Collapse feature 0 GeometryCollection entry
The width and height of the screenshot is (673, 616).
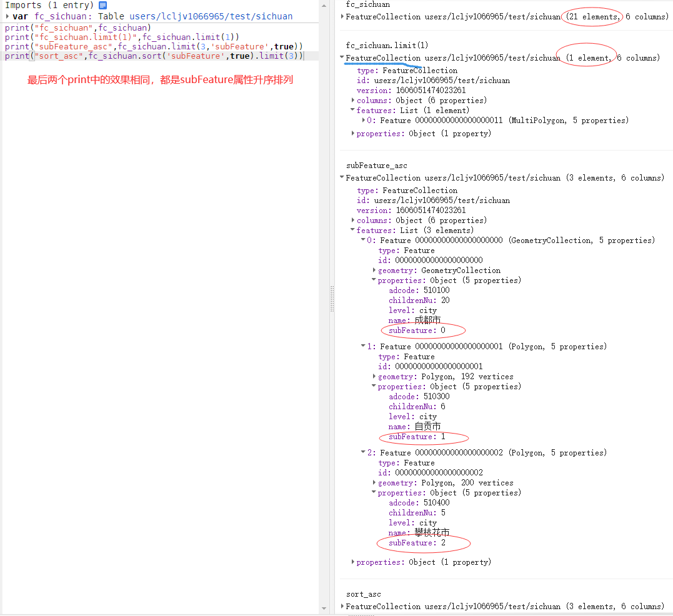[x=363, y=240]
